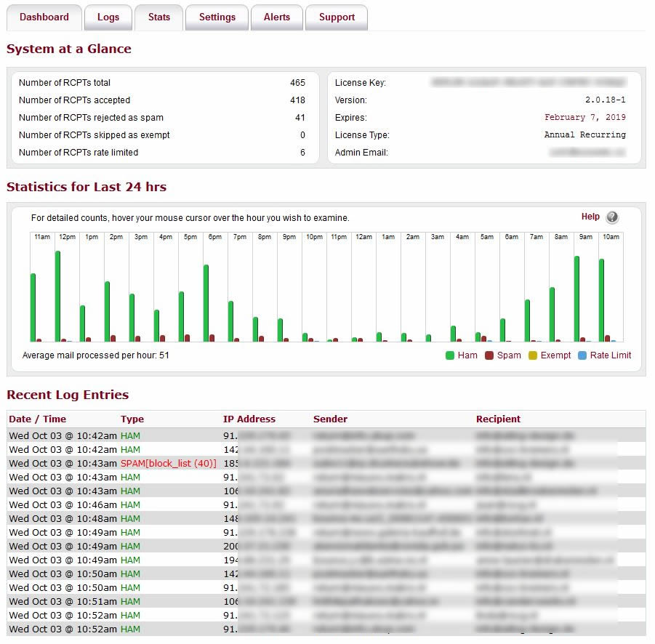Screen dimensions: 655x644
Task: Click the Help question mark icon
Action: coord(612,217)
